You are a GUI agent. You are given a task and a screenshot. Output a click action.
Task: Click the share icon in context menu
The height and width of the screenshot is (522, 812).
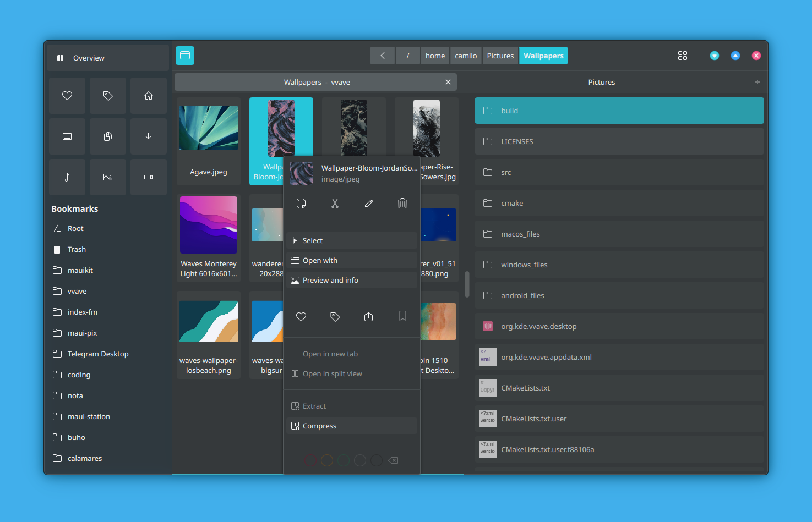coord(369,316)
